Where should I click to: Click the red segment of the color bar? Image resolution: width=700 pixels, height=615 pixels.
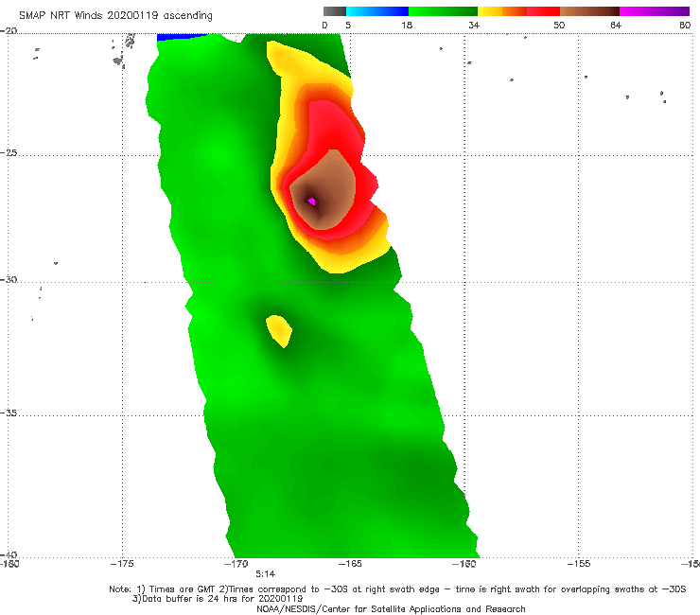(543, 11)
